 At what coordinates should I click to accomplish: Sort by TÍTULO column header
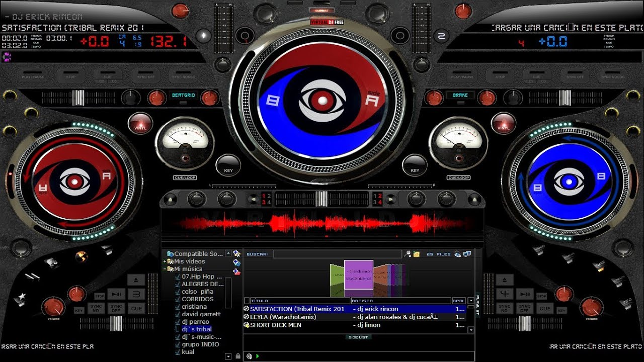300,301
